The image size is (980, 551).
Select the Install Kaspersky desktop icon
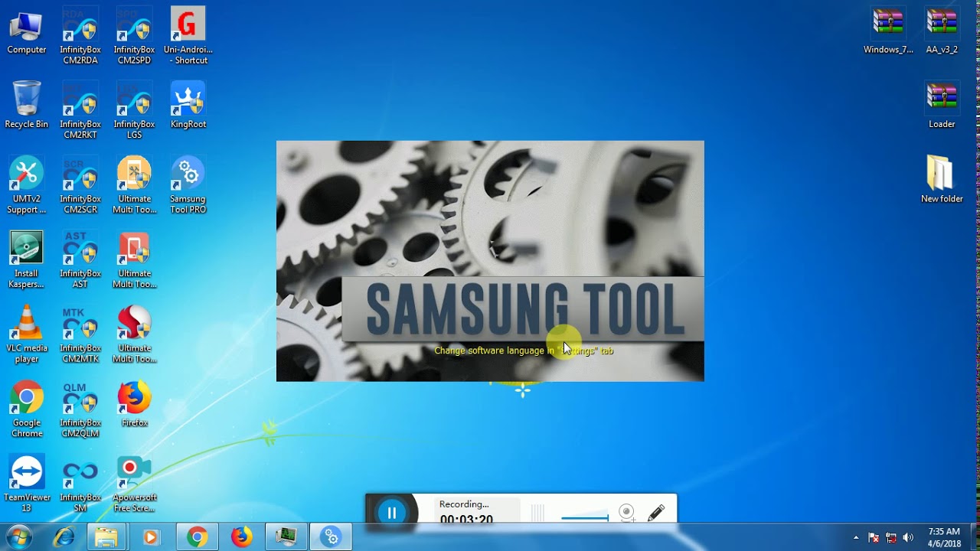click(27, 260)
